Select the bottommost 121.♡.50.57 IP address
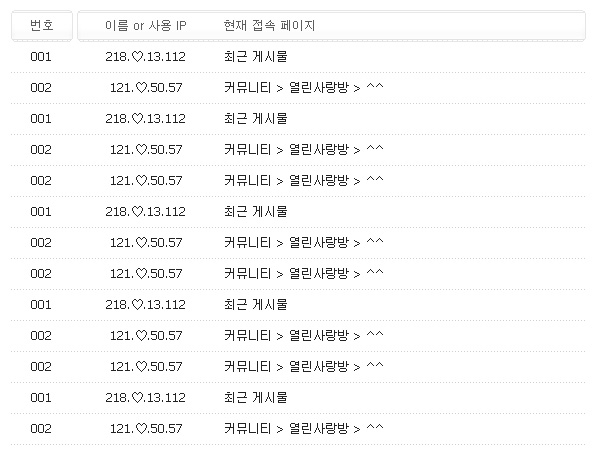 [x=145, y=429]
